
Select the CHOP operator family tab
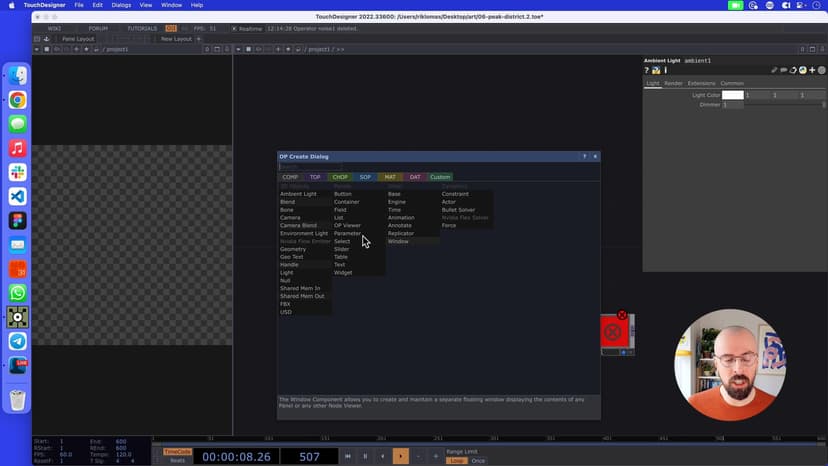click(340, 177)
